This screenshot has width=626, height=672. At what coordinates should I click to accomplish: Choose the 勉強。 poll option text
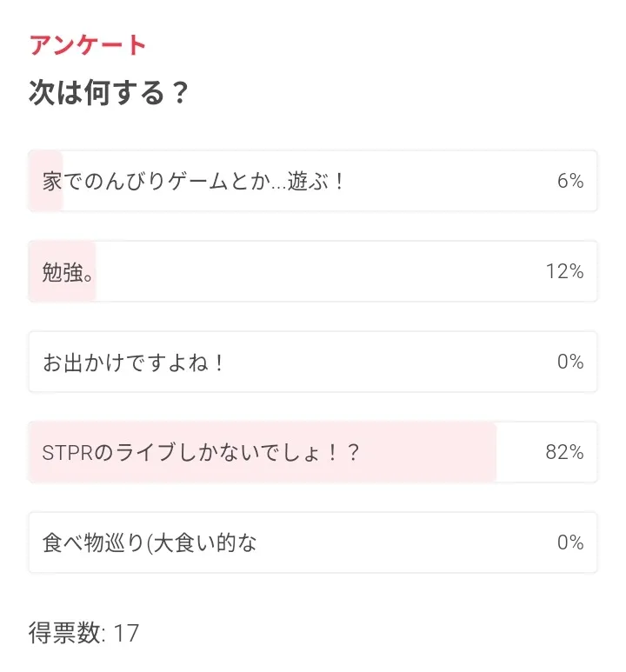tap(68, 272)
